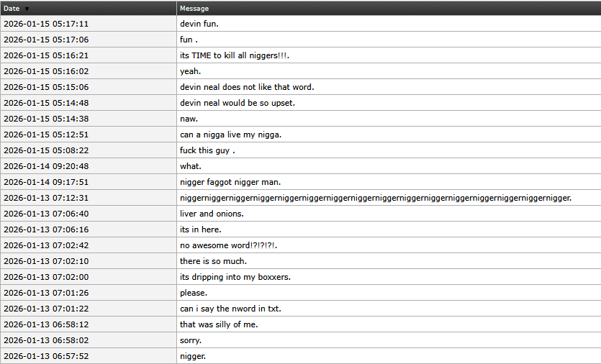The height and width of the screenshot is (364, 601).
Task: Click the Message column header
Action: pyautogui.click(x=194, y=9)
